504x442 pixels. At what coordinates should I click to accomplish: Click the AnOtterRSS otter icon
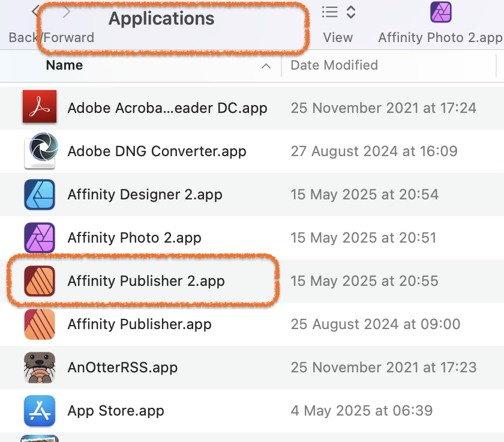click(40, 368)
